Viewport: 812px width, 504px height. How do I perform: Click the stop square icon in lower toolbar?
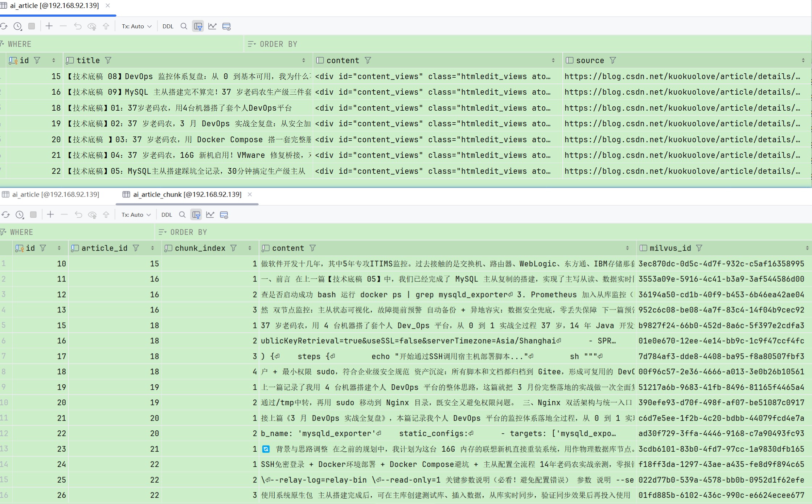click(33, 215)
